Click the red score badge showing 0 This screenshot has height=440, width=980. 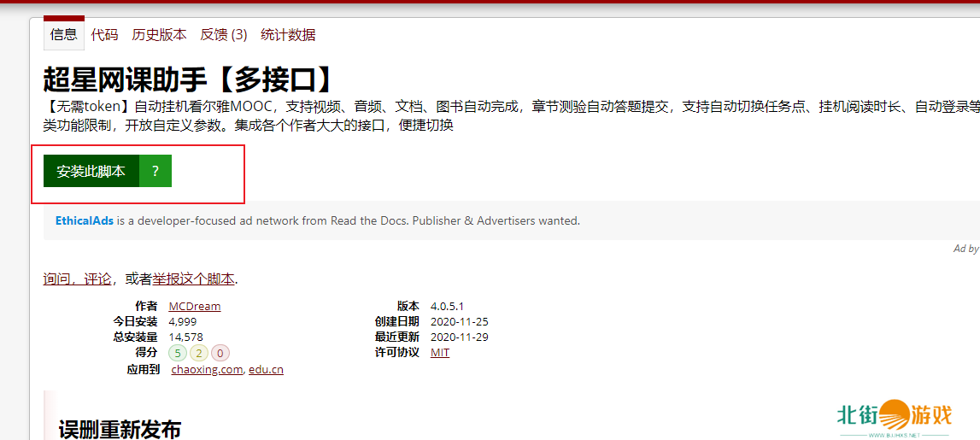click(220, 353)
